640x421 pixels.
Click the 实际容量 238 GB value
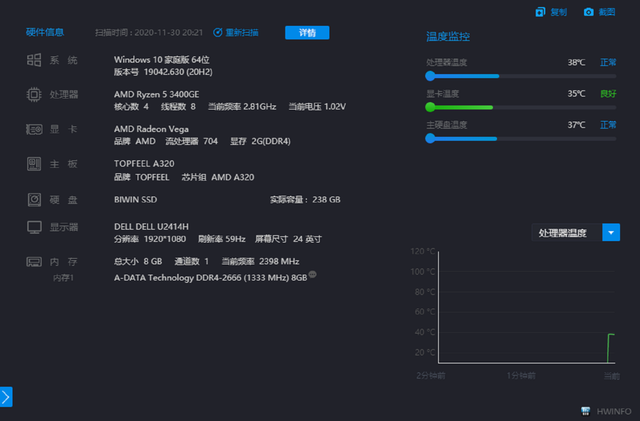pyautogui.click(x=305, y=200)
